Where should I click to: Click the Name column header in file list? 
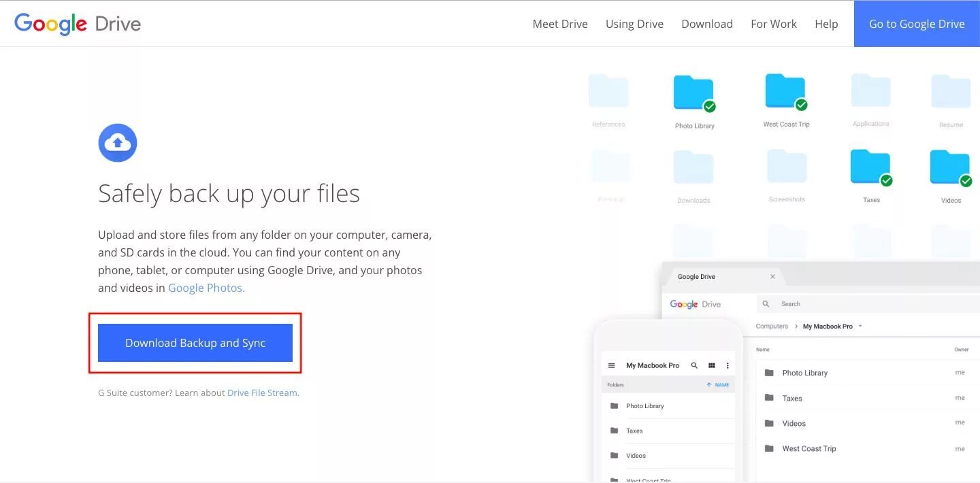click(x=763, y=350)
